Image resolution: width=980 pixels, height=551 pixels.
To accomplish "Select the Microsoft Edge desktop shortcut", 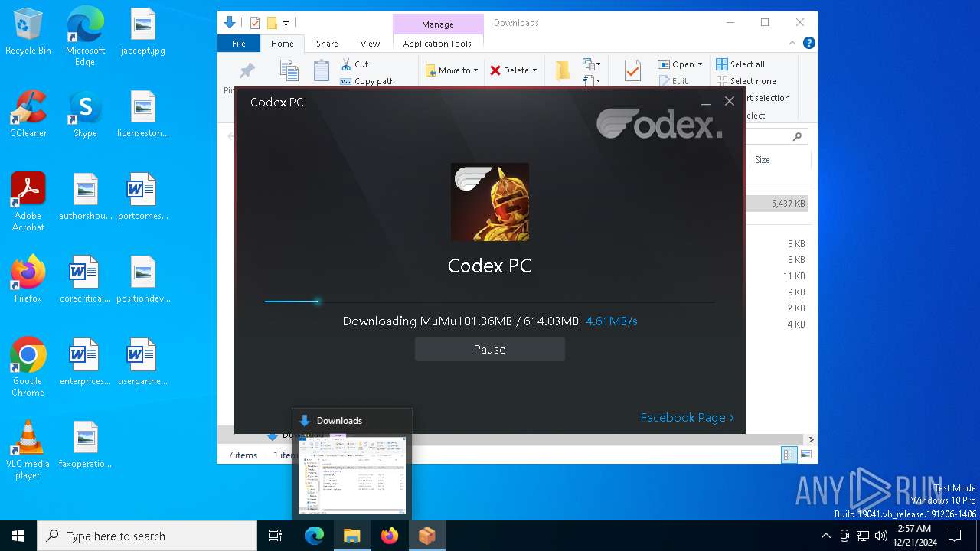I will (85, 37).
